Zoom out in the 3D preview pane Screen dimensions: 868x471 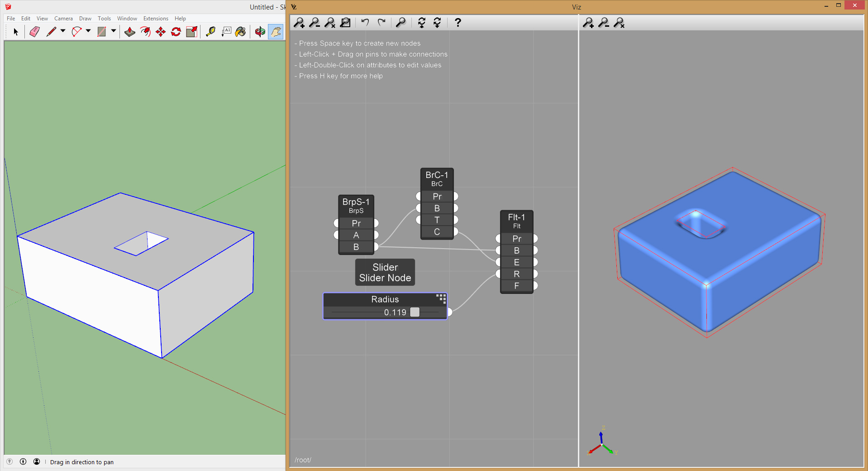(x=603, y=23)
